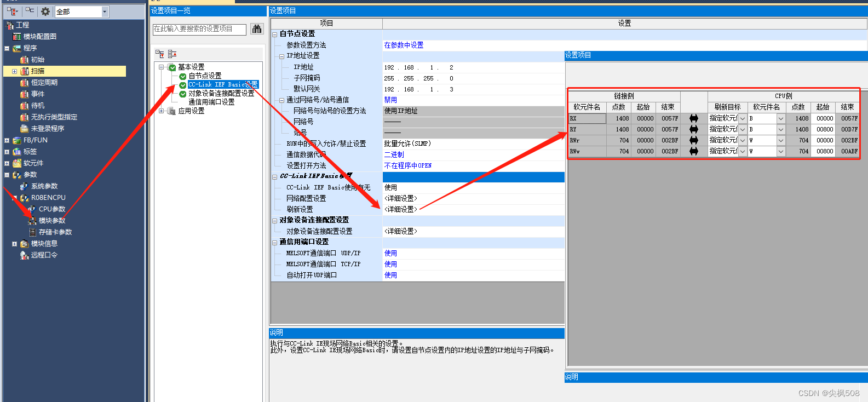The height and width of the screenshot is (402, 868).
Task: Click the 默认网关 value field
Action: 473,89
